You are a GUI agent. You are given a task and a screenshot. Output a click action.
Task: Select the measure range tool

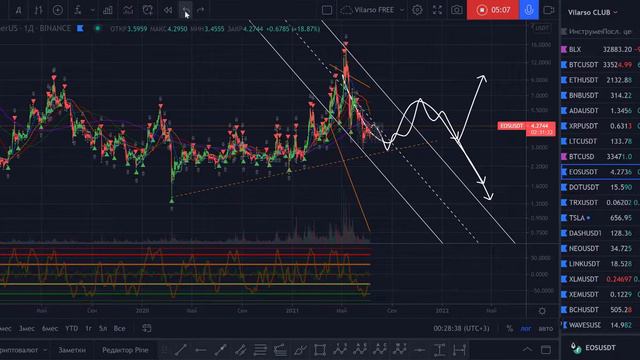click(x=459, y=350)
